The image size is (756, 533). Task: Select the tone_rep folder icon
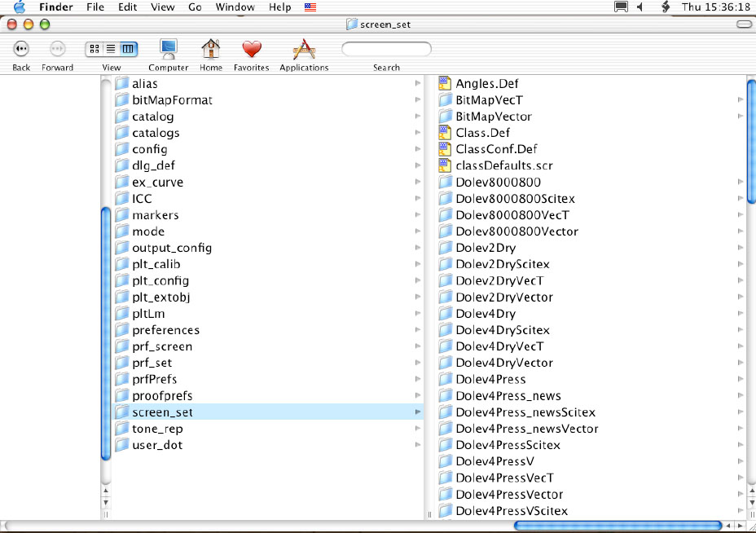(122, 429)
